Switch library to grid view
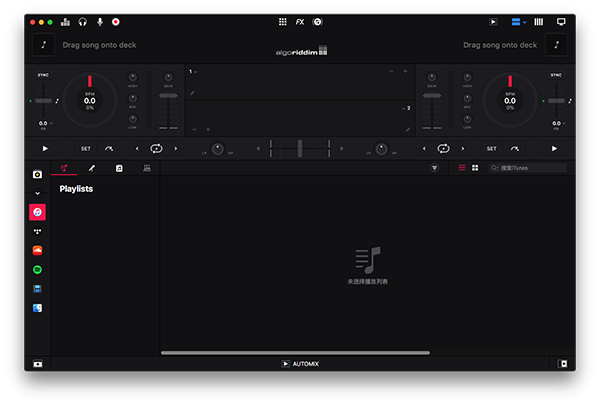The width and height of the screenshot is (600, 406). point(475,168)
